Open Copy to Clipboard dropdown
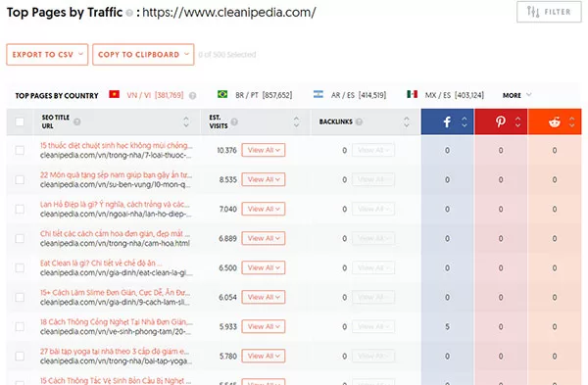Viewport: 588px width, 385px height. click(x=143, y=54)
